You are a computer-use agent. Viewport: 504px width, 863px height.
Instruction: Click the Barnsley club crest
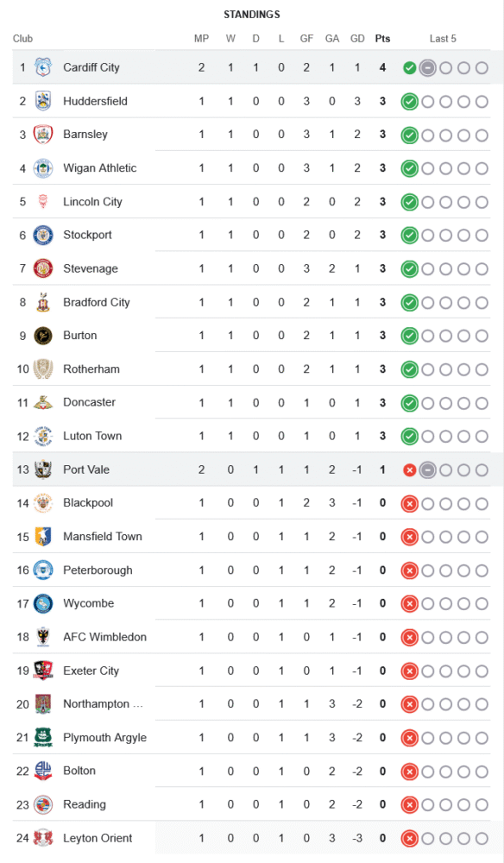[43, 135]
